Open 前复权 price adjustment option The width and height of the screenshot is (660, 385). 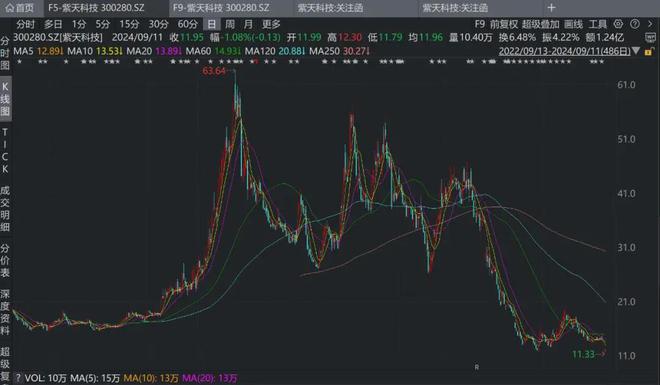click(x=503, y=24)
